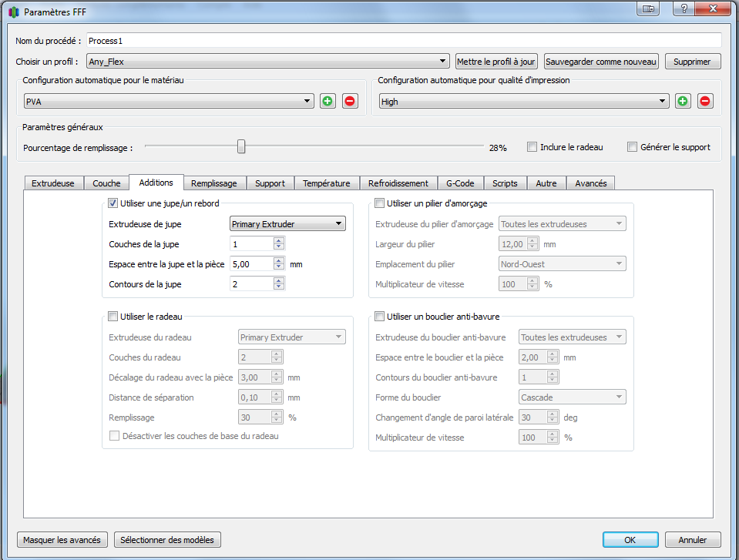Click the red remove print quality icon

(705, 101)
